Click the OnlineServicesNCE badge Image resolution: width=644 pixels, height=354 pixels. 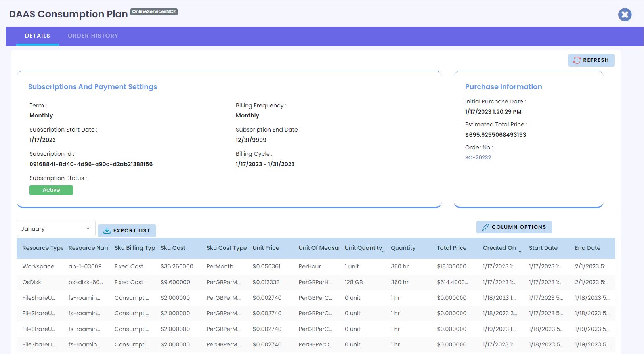154,11
